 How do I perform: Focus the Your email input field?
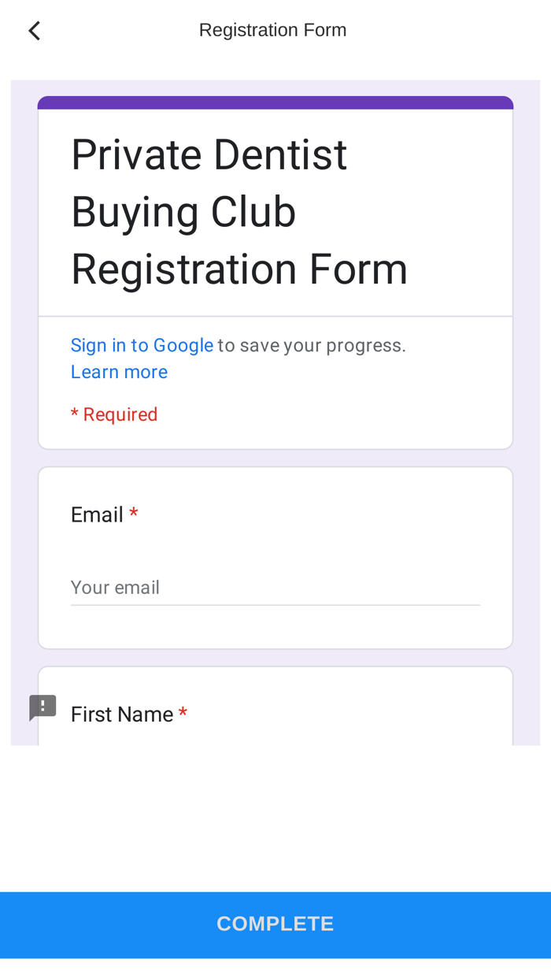coord(275,587)
